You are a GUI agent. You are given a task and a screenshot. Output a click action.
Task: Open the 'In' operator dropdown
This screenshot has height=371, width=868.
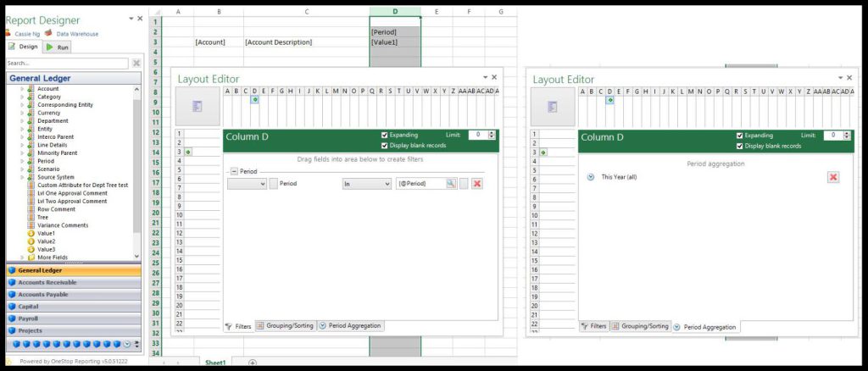pyautogui.click(x=366, y=184)
